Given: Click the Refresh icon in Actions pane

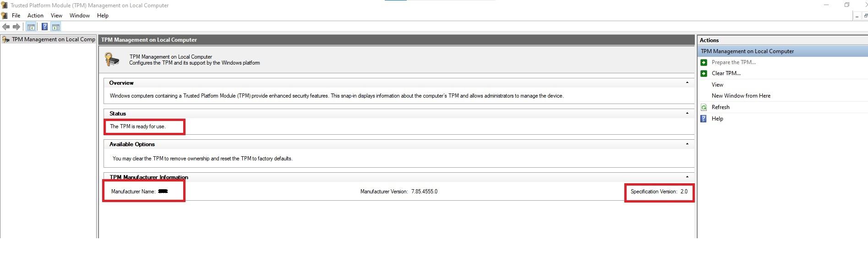Looking at the screenshot, I should (x=704, y=107).
